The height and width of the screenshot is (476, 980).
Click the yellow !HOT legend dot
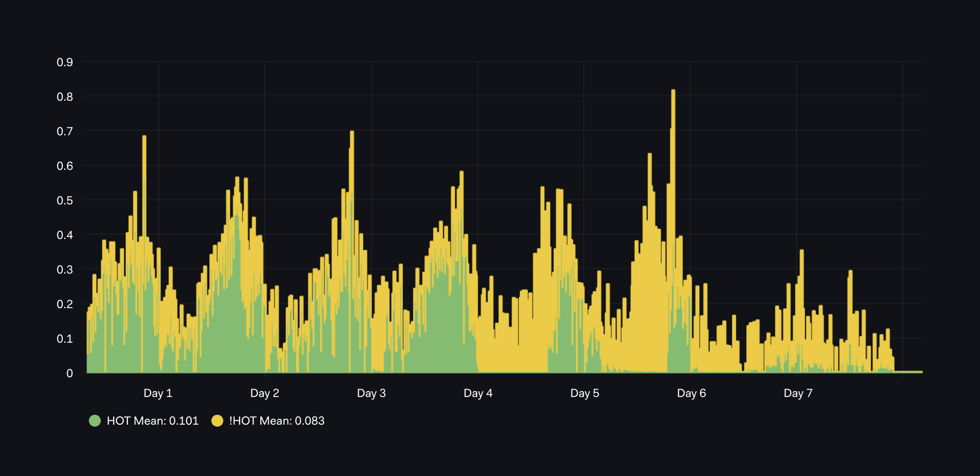217,421
